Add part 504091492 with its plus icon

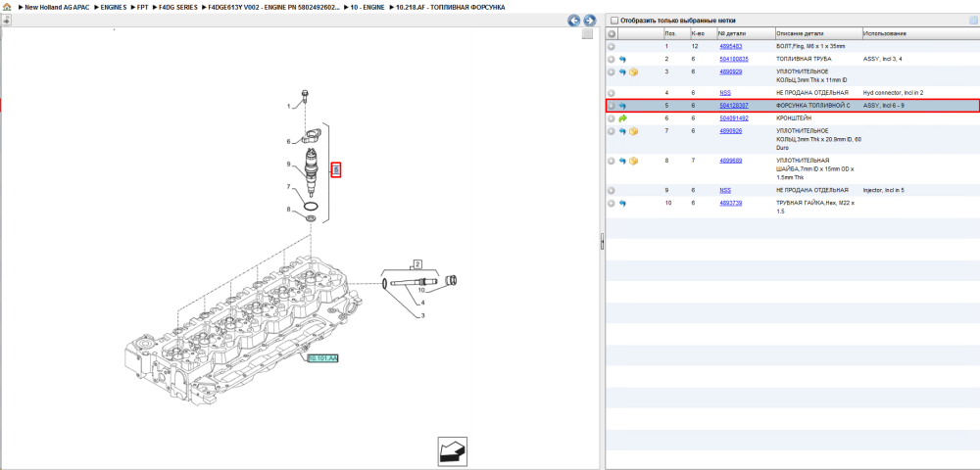(612, 117)
